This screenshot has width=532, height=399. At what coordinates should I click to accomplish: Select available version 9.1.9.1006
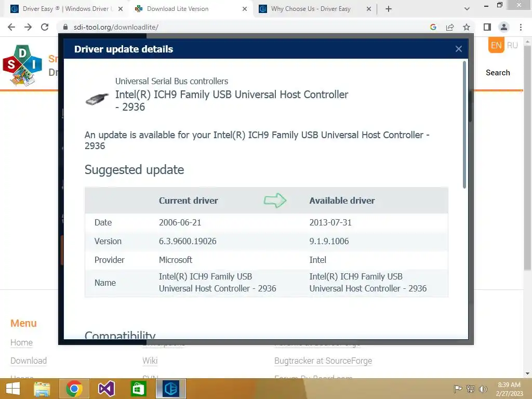point(329,241)
